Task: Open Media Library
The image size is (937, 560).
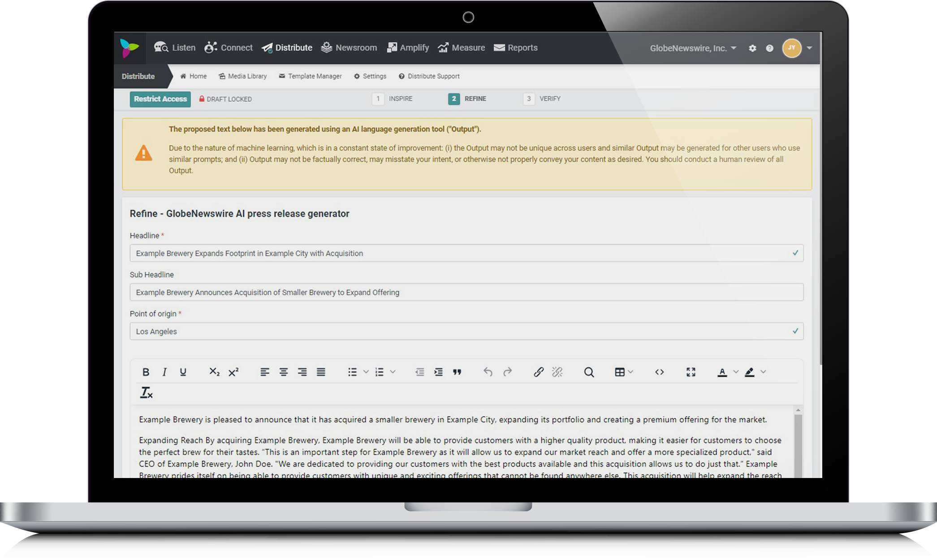Action: tap(242, 76)
